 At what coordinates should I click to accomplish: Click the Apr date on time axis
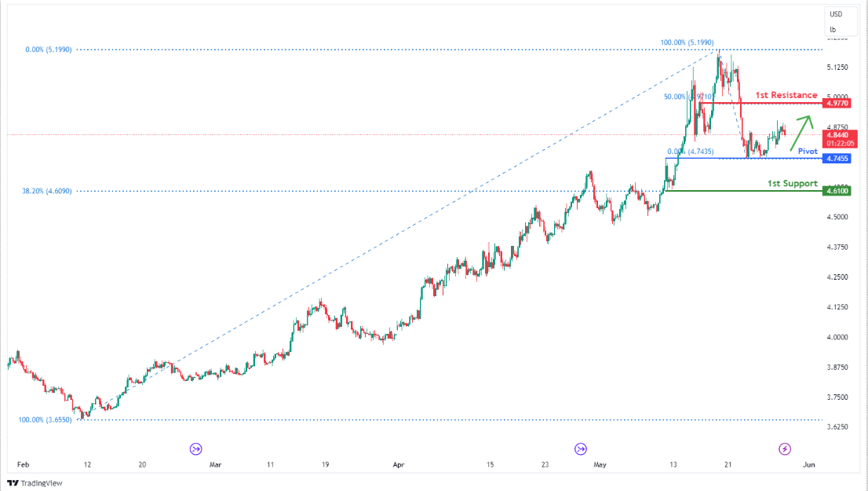[x=398, y=464]
